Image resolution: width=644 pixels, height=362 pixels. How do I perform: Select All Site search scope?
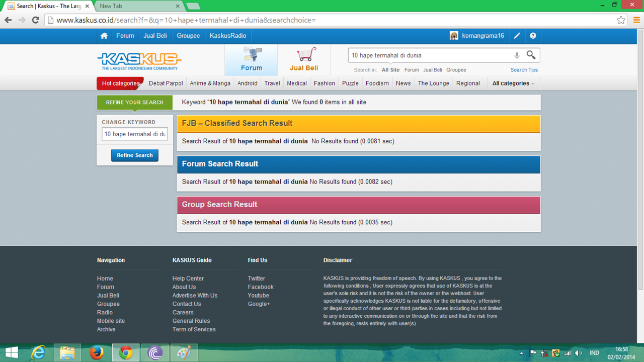tap(390, 70)
